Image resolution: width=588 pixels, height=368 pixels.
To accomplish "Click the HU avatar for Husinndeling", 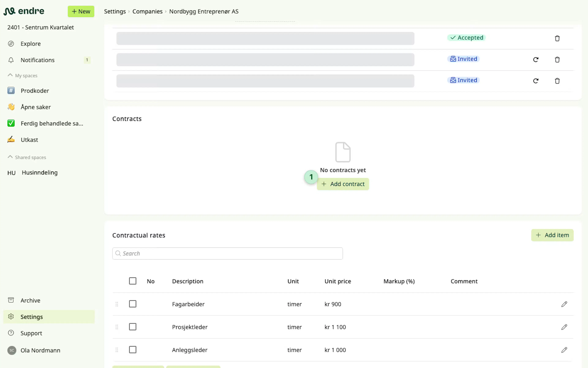I will pyautogui.click(x=11, y=173).
